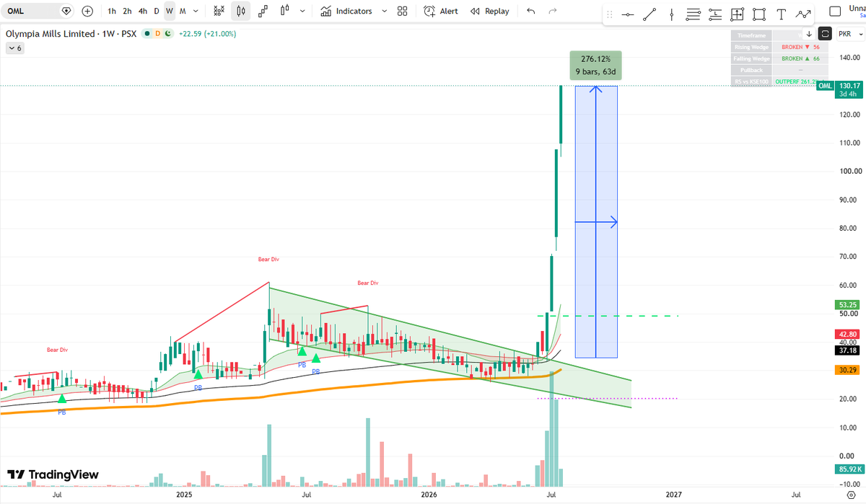866x504 pixels.
Task: Grab the favorites toolbar drag handle
Action: pos(610,14)
